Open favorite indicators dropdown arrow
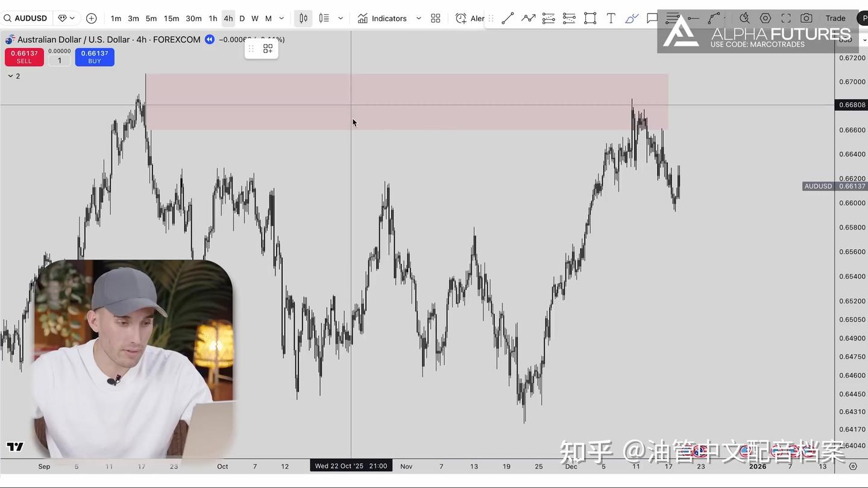 pyautogui.click(x=419, y=18)
